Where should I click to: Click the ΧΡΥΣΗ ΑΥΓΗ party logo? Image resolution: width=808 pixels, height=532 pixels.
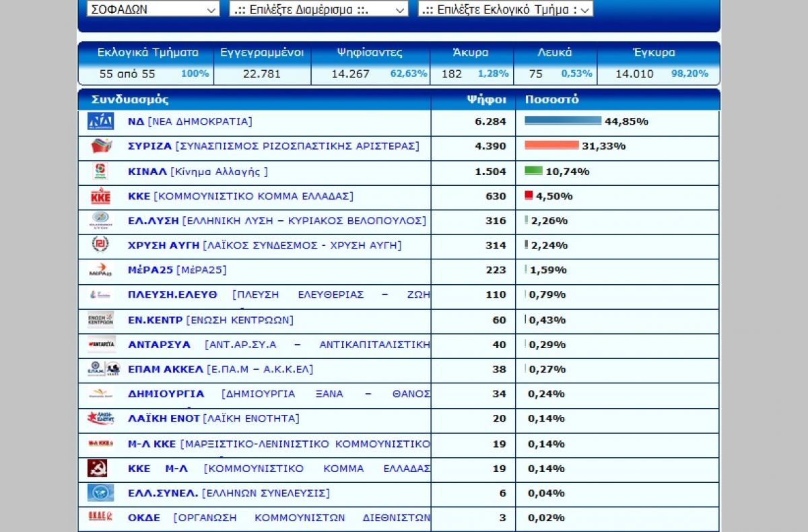click(101, 245)
